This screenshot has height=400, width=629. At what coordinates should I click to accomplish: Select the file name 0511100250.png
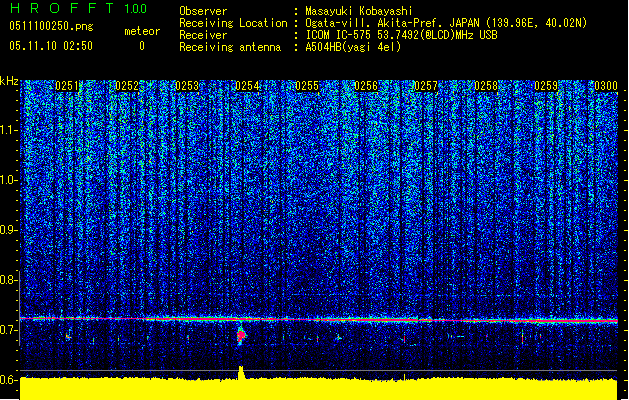[x=51, y=26]
